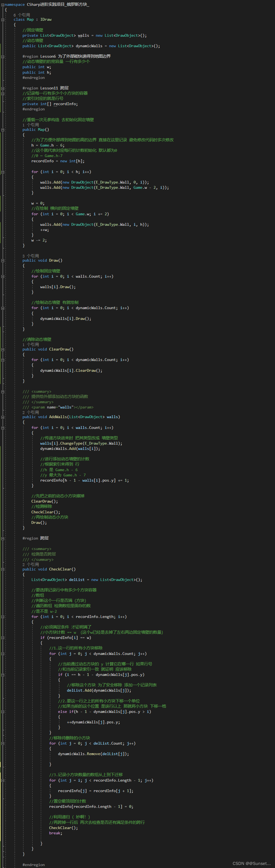Screen dimensions: 275x868
Task: Click the dynamicWalls.Add(walls[i]); line
Action: pyautogui.click(x=70, y=449)
